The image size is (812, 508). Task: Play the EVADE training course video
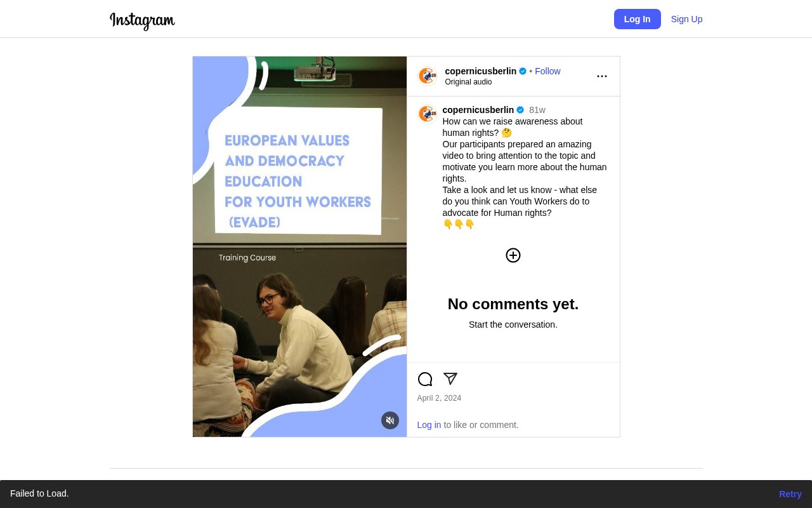click(299, 246)
